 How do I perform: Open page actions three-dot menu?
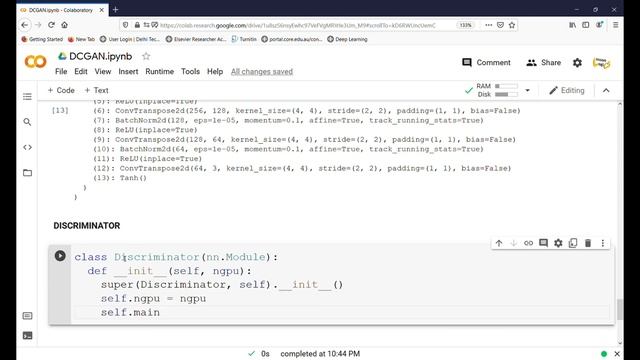tap(489, 25)
